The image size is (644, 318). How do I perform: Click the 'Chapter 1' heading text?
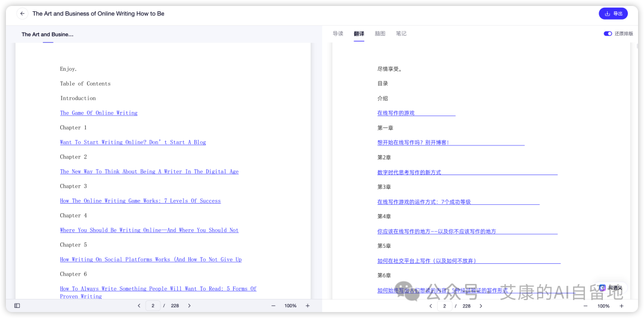pos(73,127)
